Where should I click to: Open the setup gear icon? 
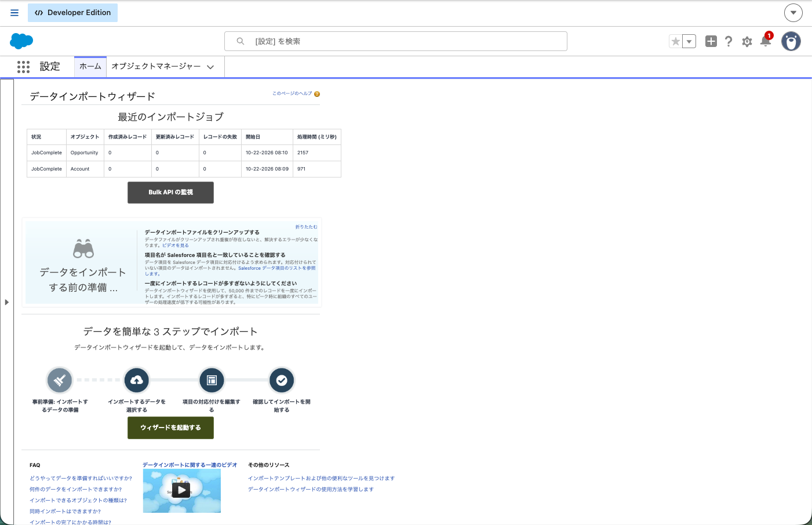pyautogui.click(x=747, y=42)
